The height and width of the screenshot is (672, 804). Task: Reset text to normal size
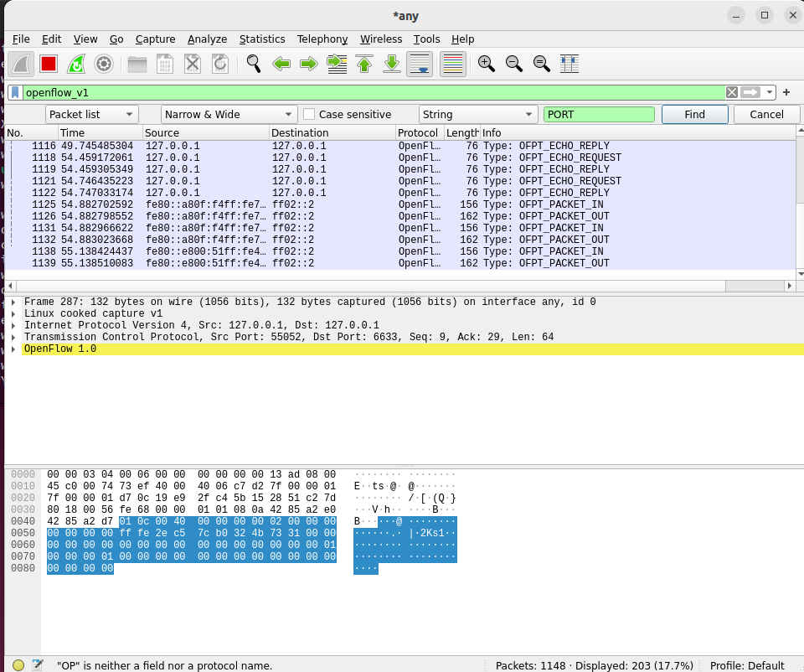(542, 65)
